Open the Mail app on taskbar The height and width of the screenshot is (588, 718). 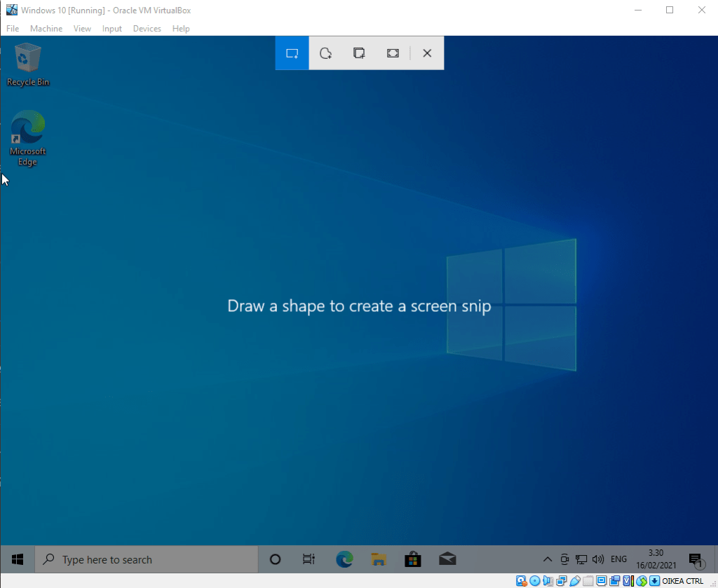tap(447, 559)
